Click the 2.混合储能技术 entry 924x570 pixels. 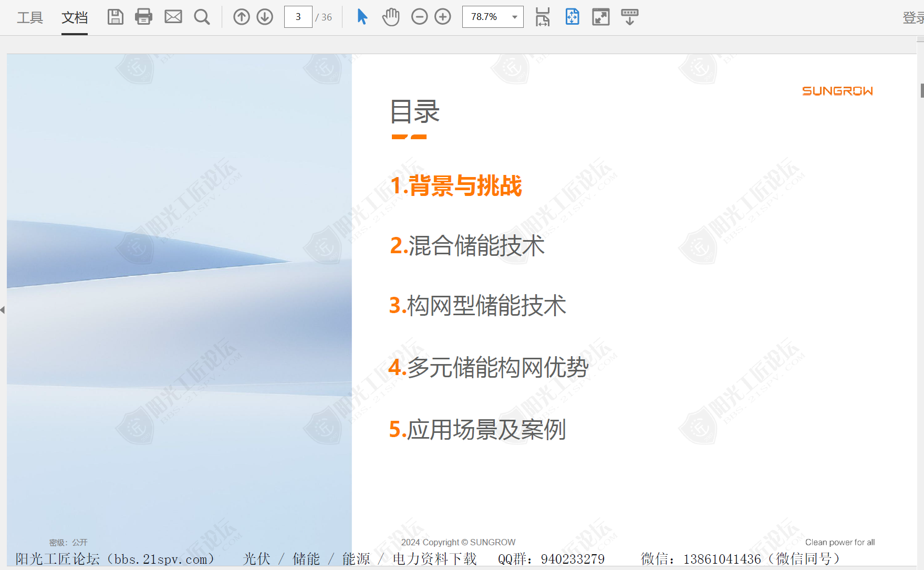click(467, 246)
